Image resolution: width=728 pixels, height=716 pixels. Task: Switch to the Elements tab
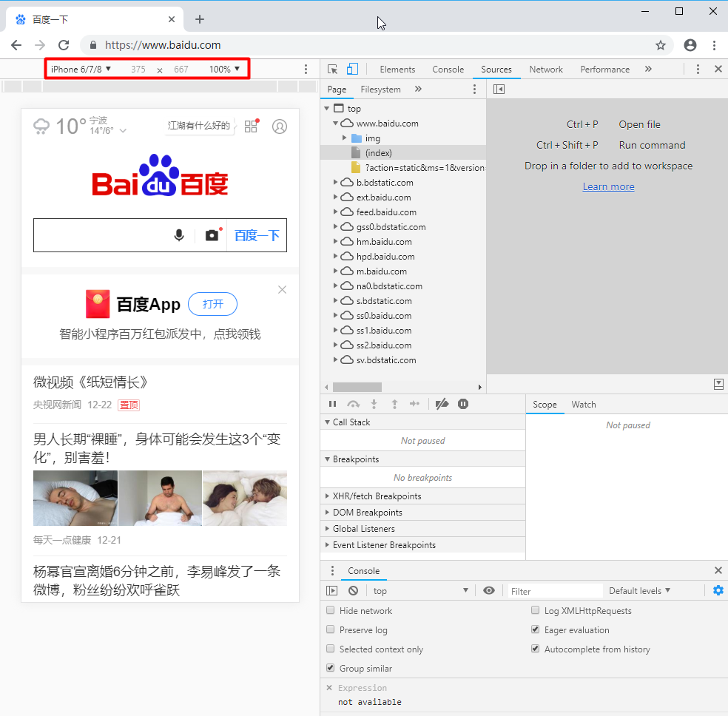tap(397, 69)
